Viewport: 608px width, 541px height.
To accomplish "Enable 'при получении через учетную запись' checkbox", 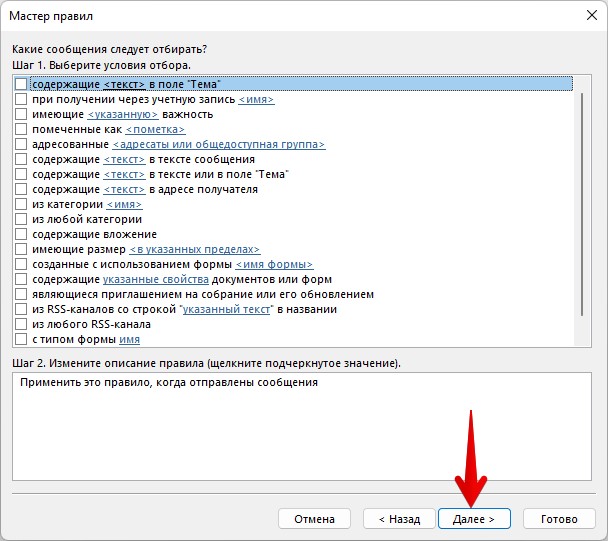I will click(21, 99).
